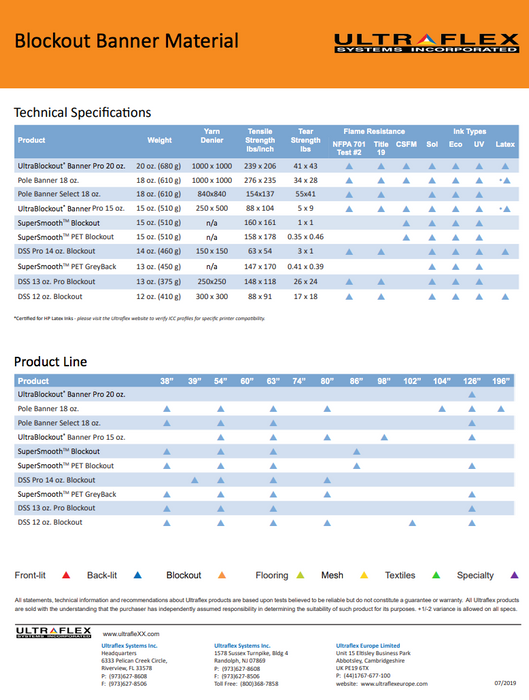Click the 07/2019 date in the footer
529x700 pixels.
tap(505, 683)
